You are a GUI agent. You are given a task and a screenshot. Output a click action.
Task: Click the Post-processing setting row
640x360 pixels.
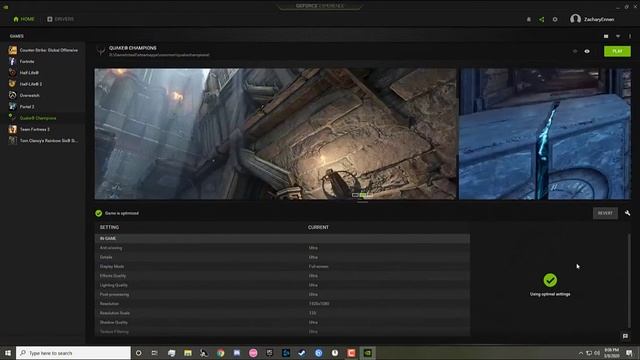click(x=282, y=294)
